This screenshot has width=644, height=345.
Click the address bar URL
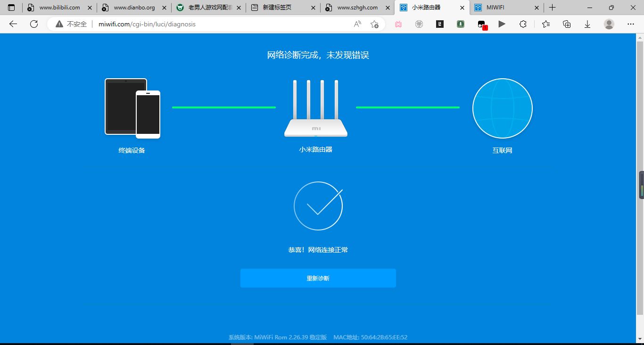click(x=147, y=24)
